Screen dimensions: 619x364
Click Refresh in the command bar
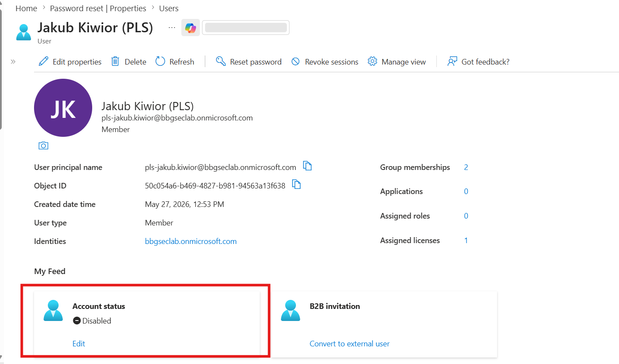pos(182,62)
